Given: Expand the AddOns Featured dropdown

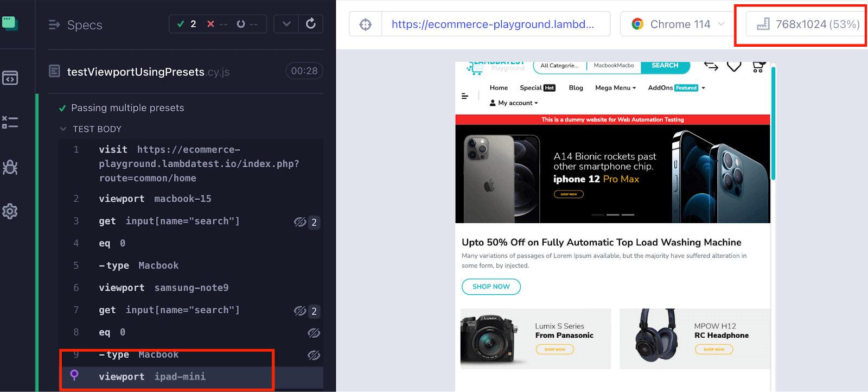Looking at the screenshot, I should pos(676,88).
